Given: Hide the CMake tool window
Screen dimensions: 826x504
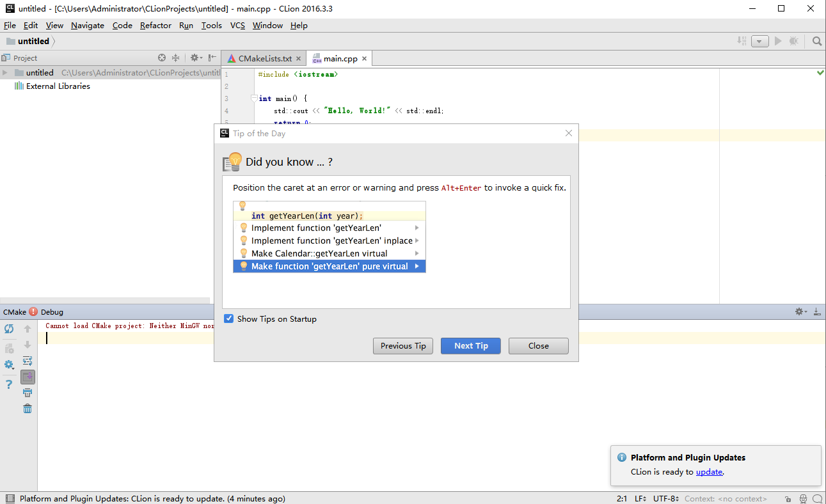Looking at the screenshot, I should (816, 311).
